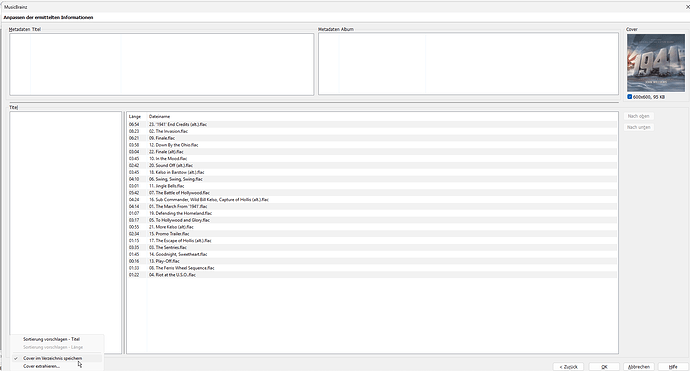Choose 'Sortierung vorschlagen - Titel' from context menu
The height and width of the screenshot is (371, 690).
(x=51, y=339)
